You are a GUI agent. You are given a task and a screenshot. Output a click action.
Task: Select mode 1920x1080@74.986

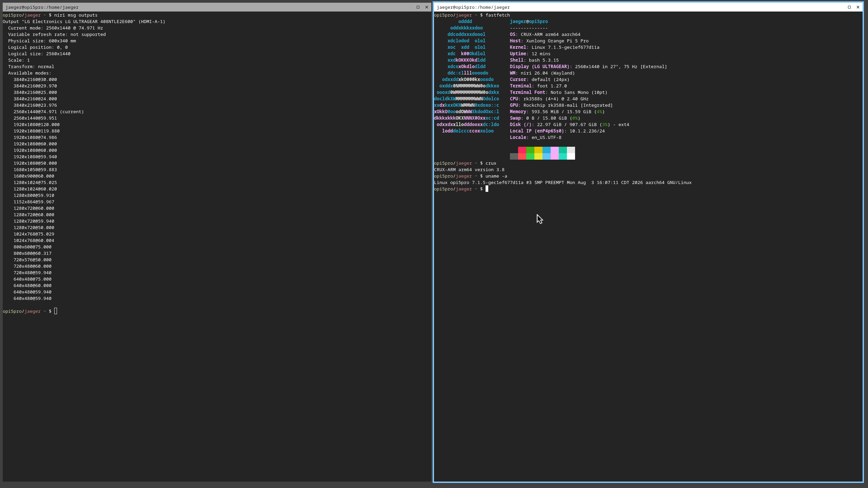click(x=35, y=138)
